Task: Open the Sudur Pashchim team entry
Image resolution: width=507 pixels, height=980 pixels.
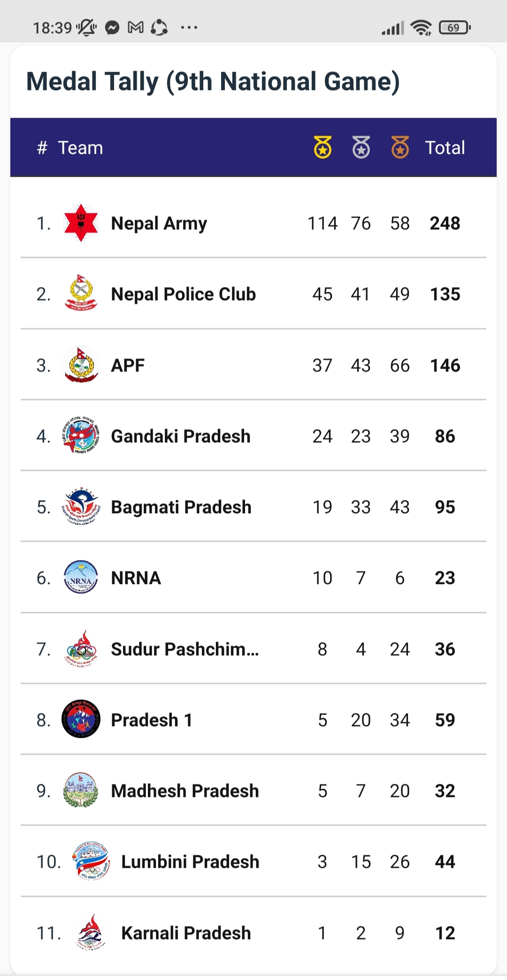Action: pos(185,649)
